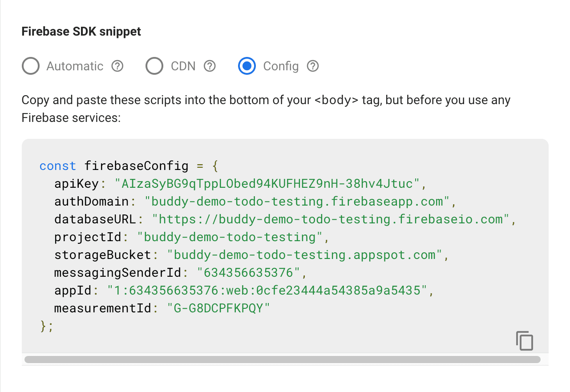The width and height of the screenshot is (570, 392).
Task: Click the <body> tag text in instructions
Action: (336, 100)
